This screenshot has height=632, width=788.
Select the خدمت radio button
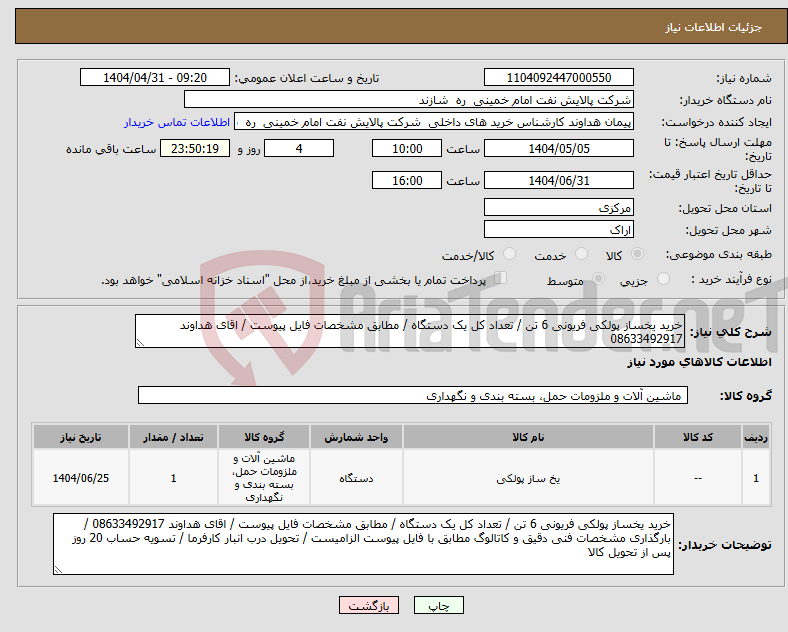(x=581, y=254)
